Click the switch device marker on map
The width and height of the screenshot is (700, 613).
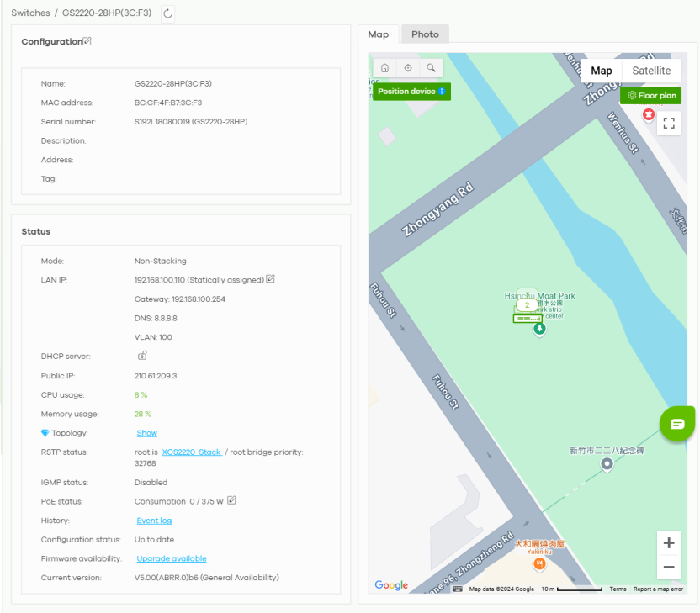pos(527,319)
